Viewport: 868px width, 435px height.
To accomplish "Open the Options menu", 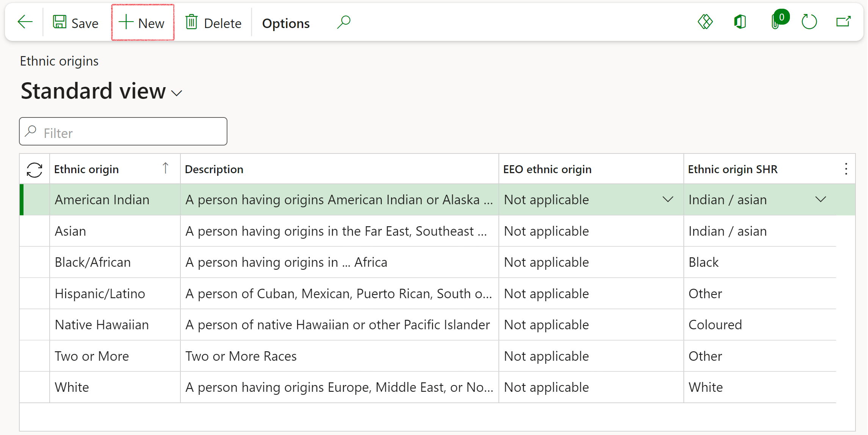I will [286, 23].
